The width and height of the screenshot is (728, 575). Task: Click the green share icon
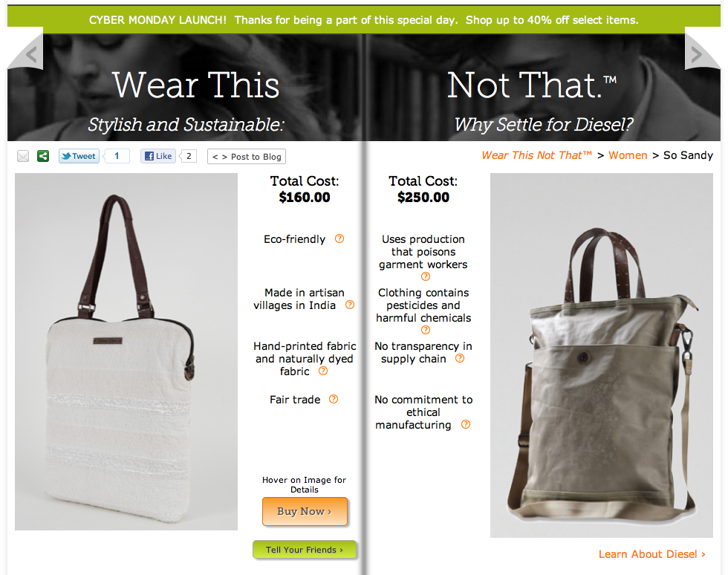click(x=43, y=156)
